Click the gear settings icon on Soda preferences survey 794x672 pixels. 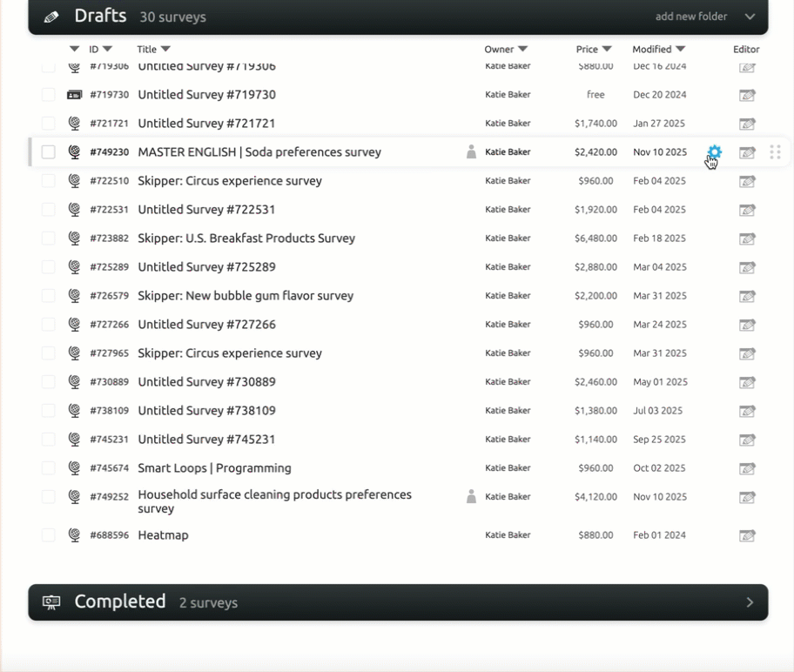715,152
